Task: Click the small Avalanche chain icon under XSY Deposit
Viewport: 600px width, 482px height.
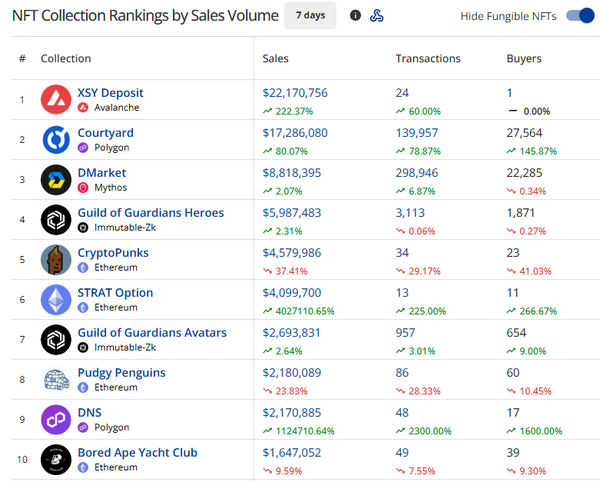Action: click(x=83, y=107)
